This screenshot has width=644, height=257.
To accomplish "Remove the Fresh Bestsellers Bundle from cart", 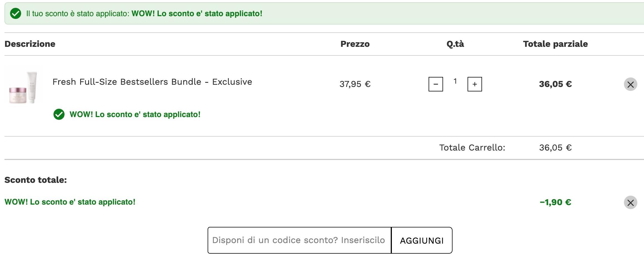I will [630, 84].
